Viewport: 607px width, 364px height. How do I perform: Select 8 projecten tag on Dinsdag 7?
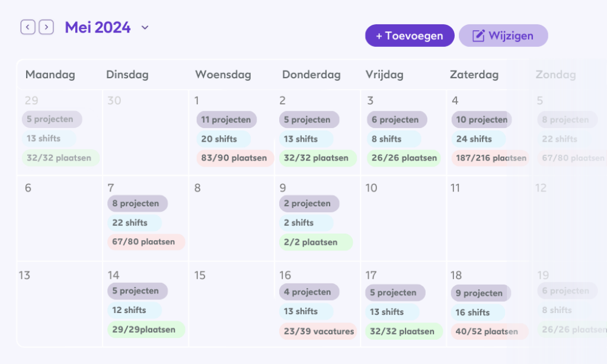coord(137,203)
